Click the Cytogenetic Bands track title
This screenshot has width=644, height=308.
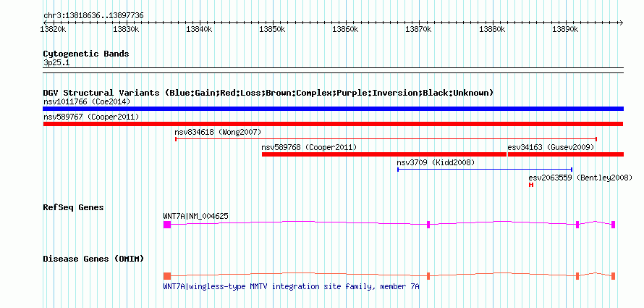coord(86,54)
